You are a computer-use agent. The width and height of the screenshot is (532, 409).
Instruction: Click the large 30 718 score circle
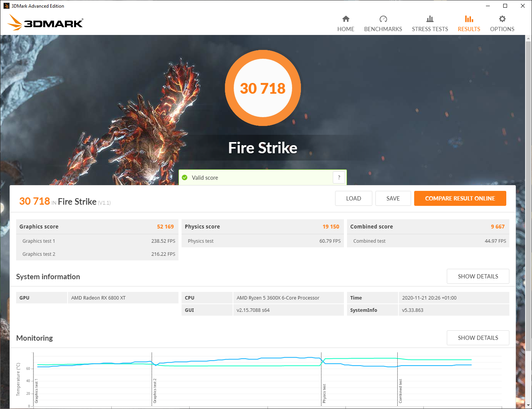click(263, 88)
